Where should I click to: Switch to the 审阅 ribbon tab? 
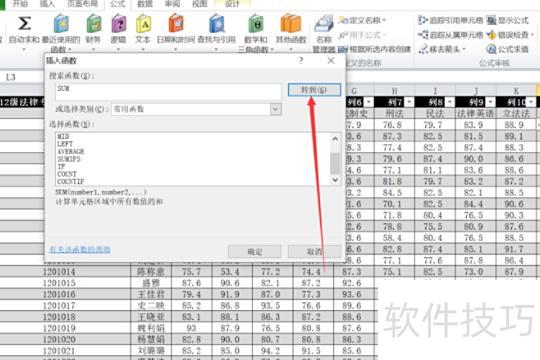pyautogui.click(x=172, y=4)
